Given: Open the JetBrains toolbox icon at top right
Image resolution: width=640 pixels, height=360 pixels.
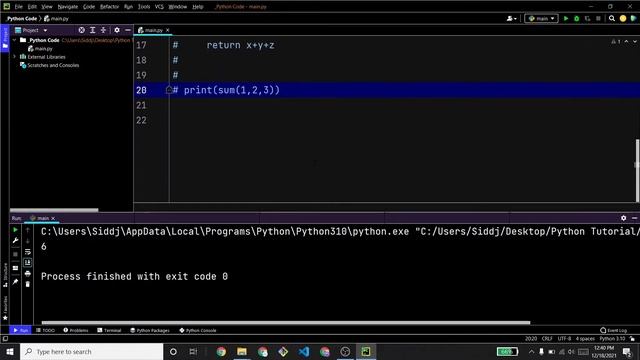Looking at the screenshot, I should coord(633,18).
